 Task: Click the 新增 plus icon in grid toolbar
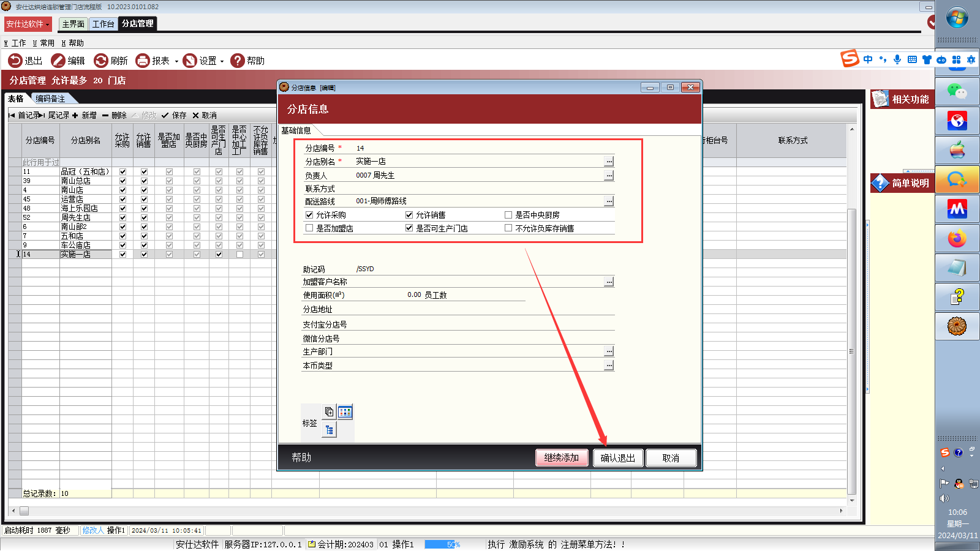pyautogui.click(x=75, y=115)
